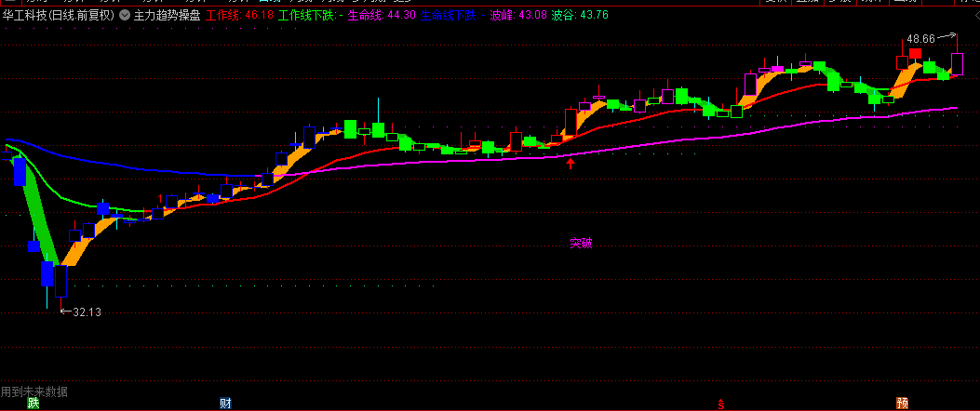Screen dimensions: 980x411
Task: Select the 主力趋势操盘 indicator name
Action: tap(167, 16)
